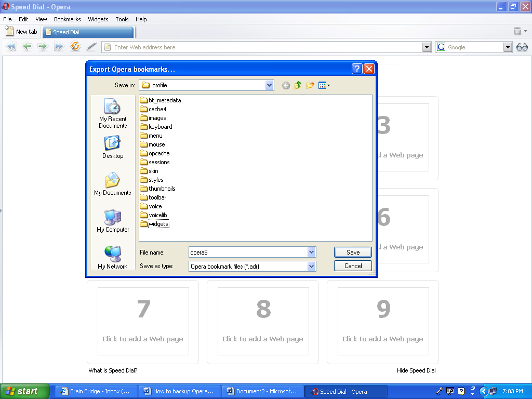The image size is (532, 399).
Task: Select My Computer in places bar
Action: click(x=113, y=221)
